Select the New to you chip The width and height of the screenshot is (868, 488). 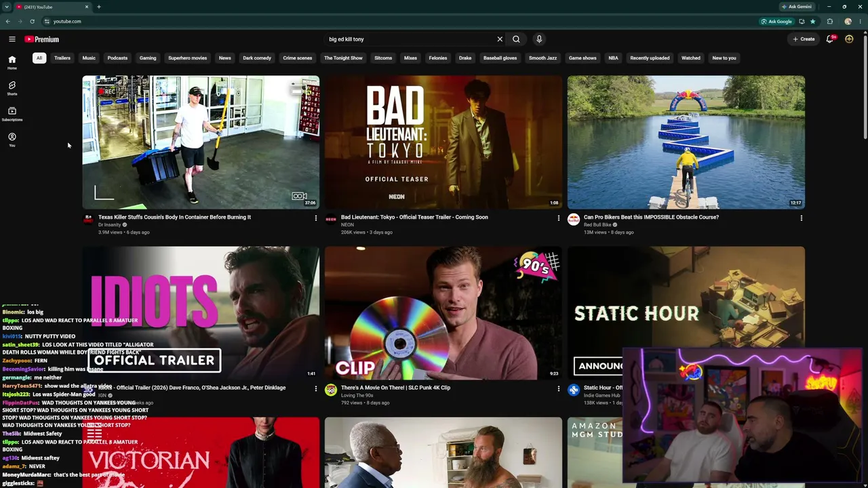[x=724, y=58]
